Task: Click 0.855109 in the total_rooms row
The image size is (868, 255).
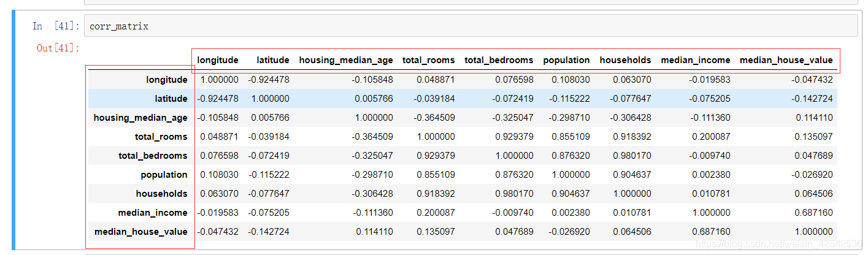Action: coord(571,137)
